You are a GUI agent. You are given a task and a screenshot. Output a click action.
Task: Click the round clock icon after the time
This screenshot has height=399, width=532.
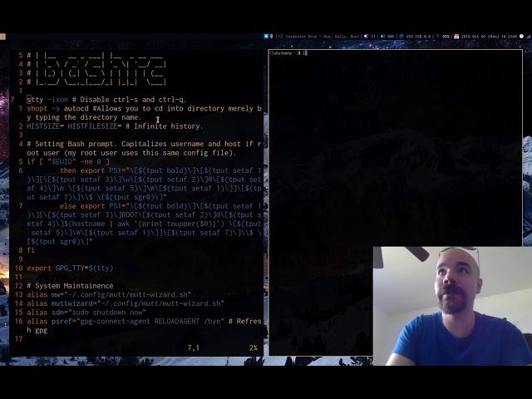click(x=521, y=37)
